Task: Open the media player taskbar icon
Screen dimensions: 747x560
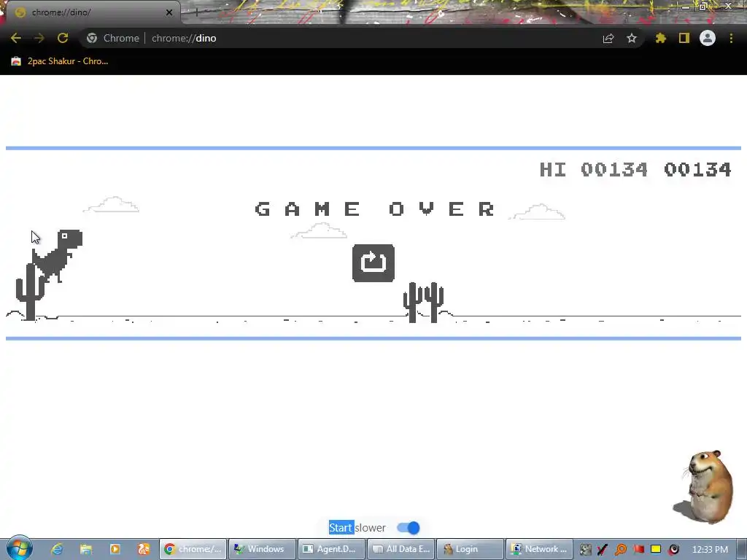Action: coord(115,549)
